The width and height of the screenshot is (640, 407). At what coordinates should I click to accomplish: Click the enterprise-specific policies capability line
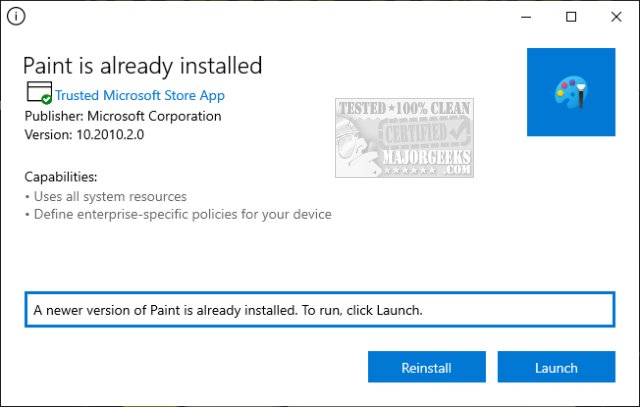[x=179, y=214]
